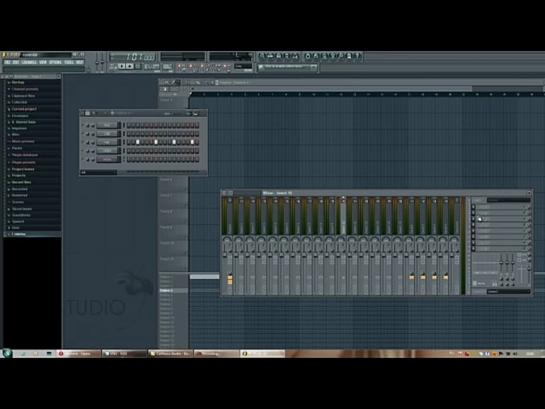Adjust the main pitch slider
This screenshot has width=545, height=409.
(x=102, y=62)
